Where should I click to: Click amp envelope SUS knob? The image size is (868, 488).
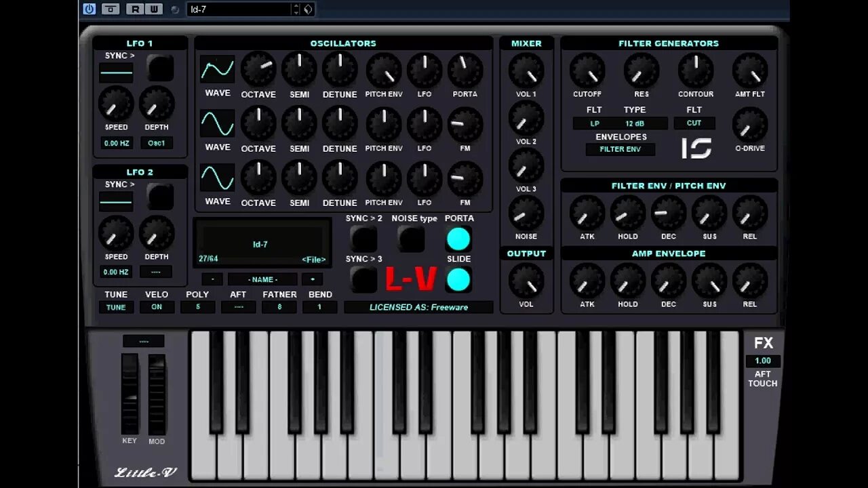click(x=709, y=279)
